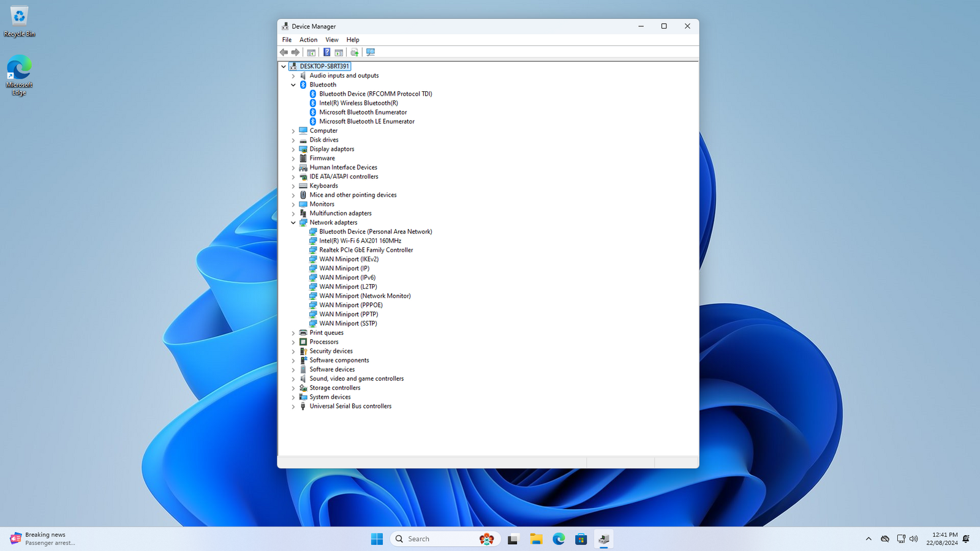Click Scan for hardware changes toolbar icon
The width and height of the screenshot is (980, 551).
pos(371,52)
